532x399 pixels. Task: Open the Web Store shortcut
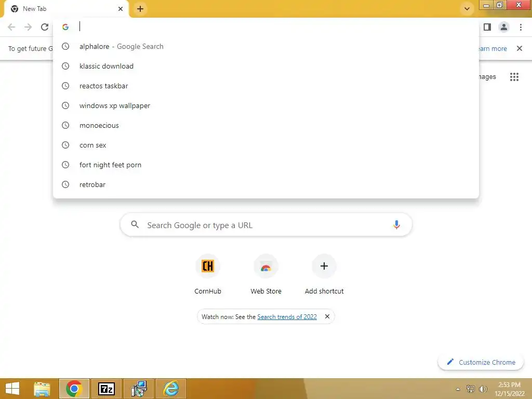(x=265, y=274)
